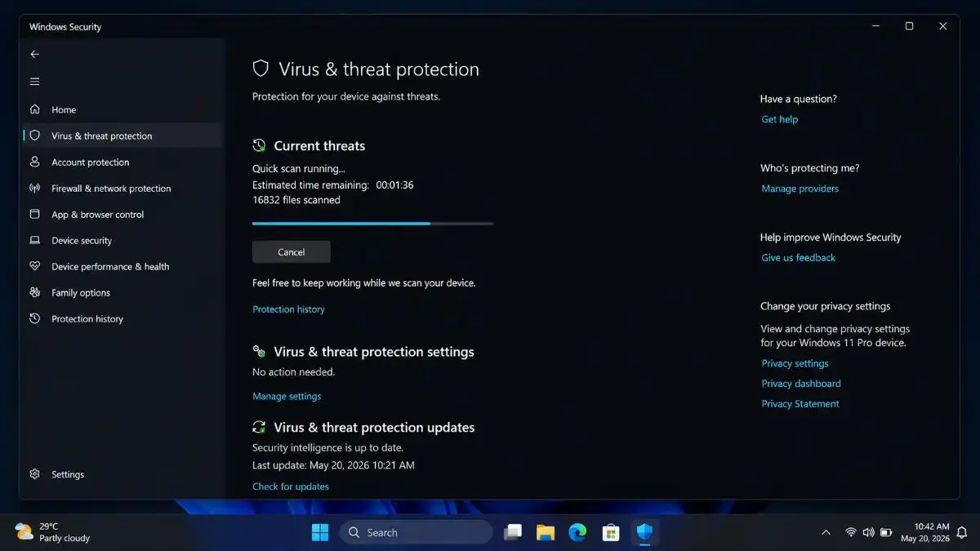The image size is (980, 551).
Task: Open Protection history in the sidebar
Action: pyautogui.click(x=122, y=318)
